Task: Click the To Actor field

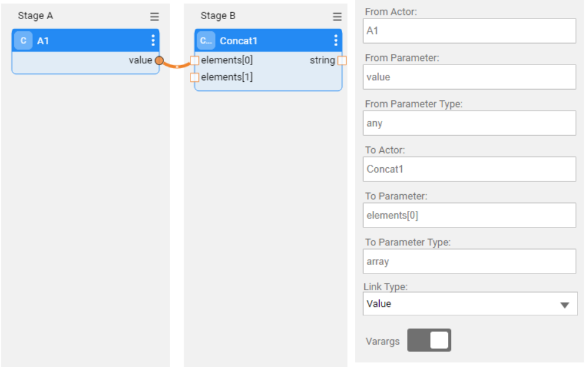Action: (469, 169)
